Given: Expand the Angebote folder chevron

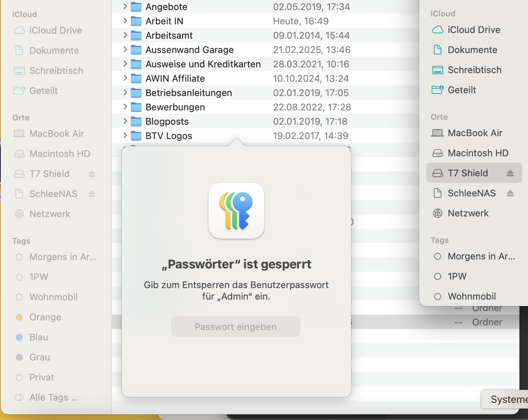Looking at the screenshot, I should tap(125, 6).
